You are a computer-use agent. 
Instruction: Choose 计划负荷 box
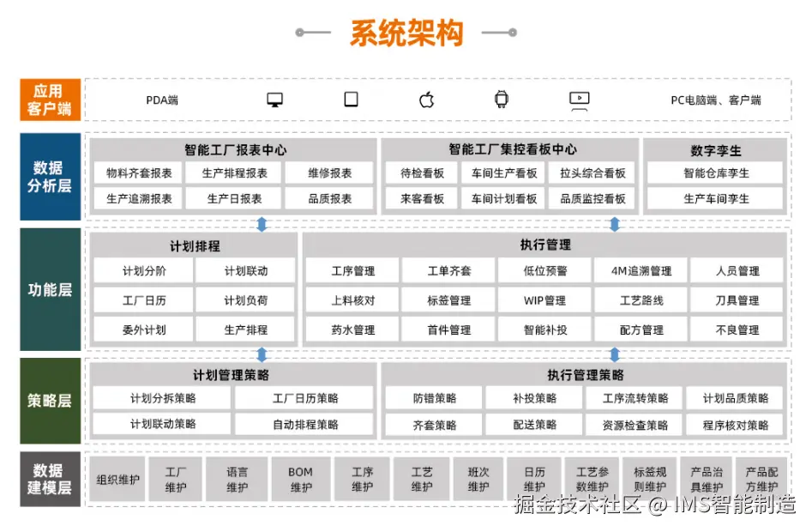click(x=246, y=300)
